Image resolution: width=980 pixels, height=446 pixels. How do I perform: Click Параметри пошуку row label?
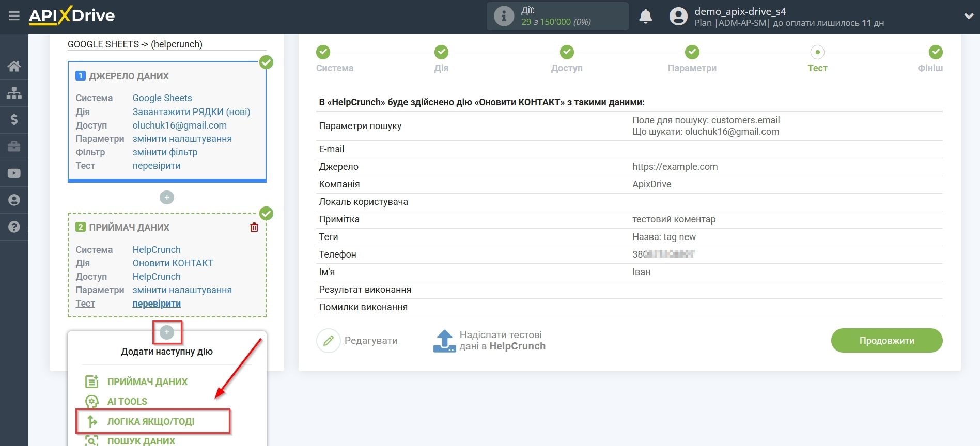[x=360, y=126]
